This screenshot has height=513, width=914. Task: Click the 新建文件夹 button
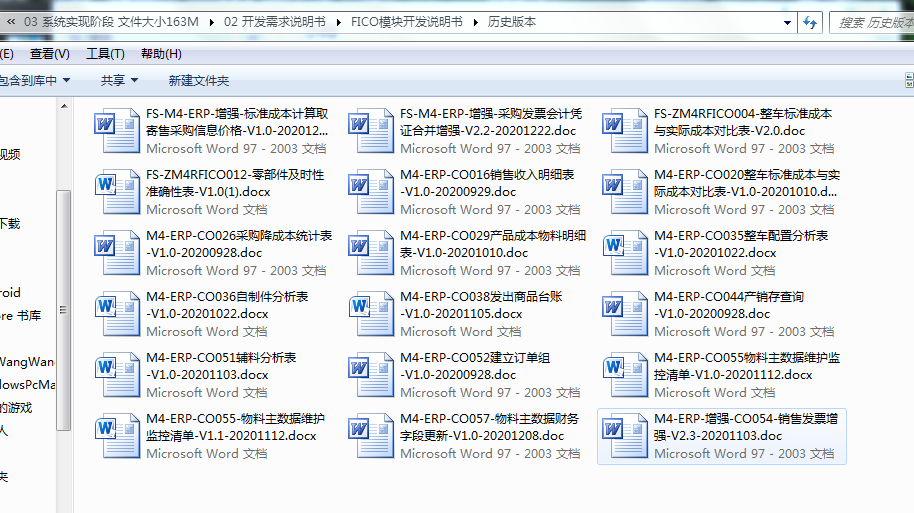pos(199,80)
